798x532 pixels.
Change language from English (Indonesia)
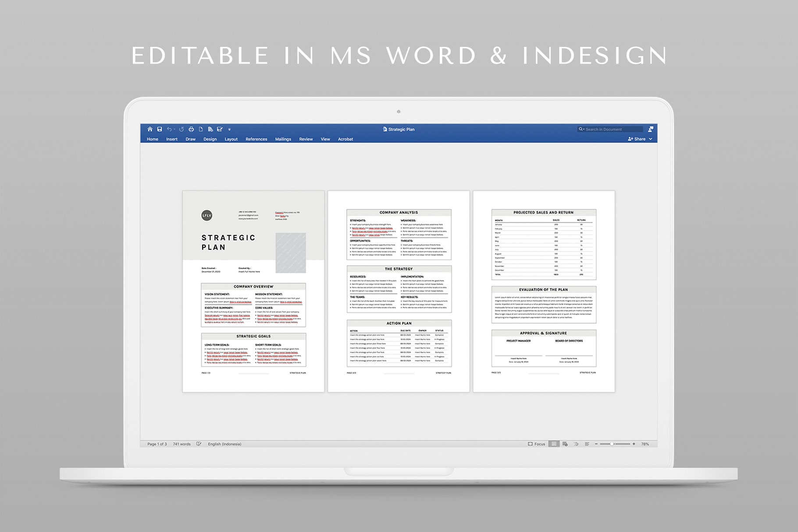click(x=224, y=444)
